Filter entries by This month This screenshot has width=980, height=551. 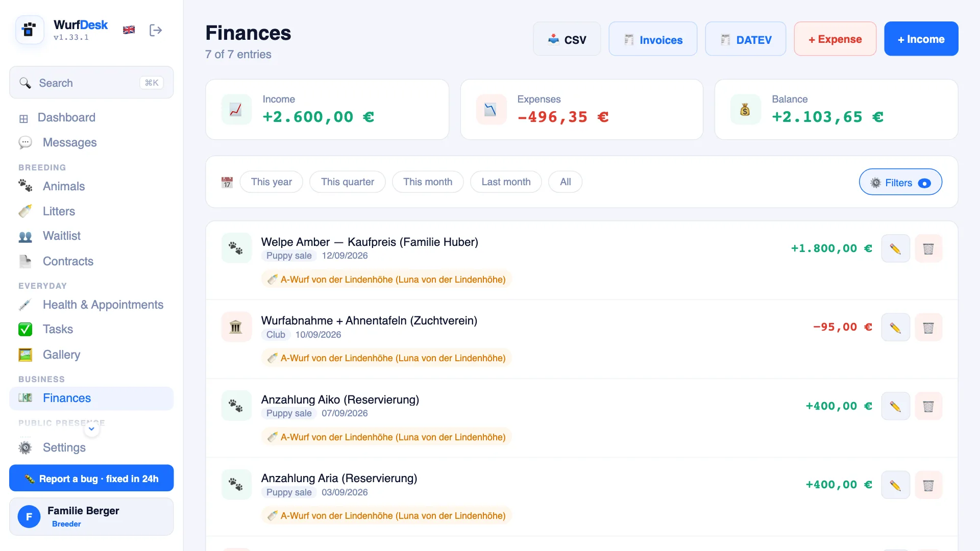(x=428, y=182)
